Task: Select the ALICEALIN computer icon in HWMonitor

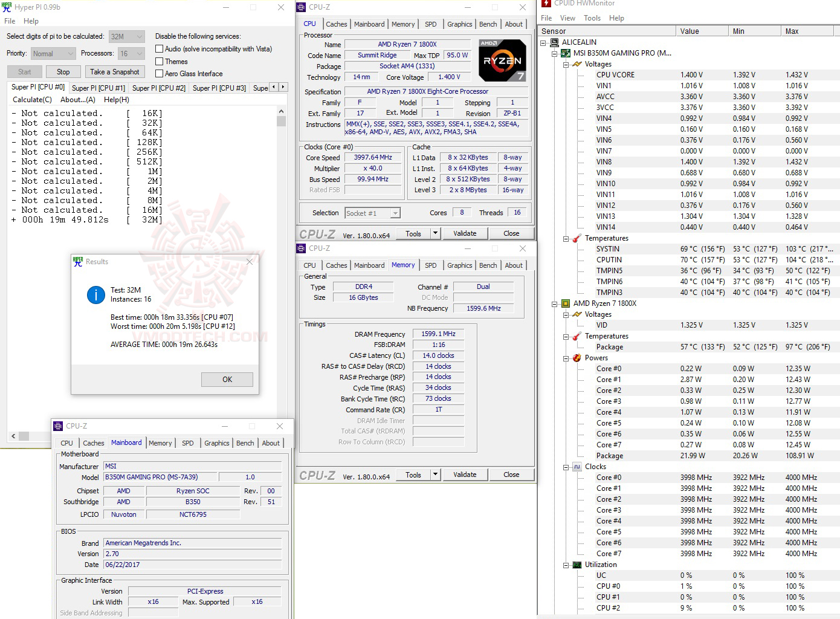Action: [555, 42]
